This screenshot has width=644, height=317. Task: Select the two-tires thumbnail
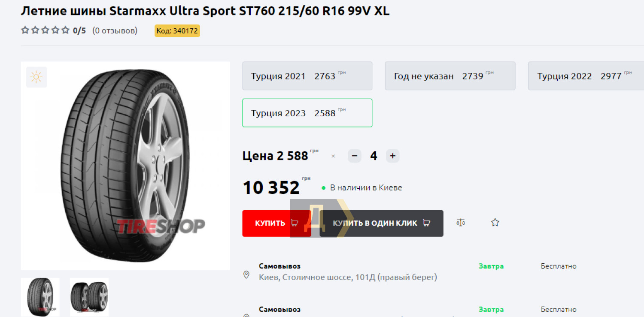point(89,297)
